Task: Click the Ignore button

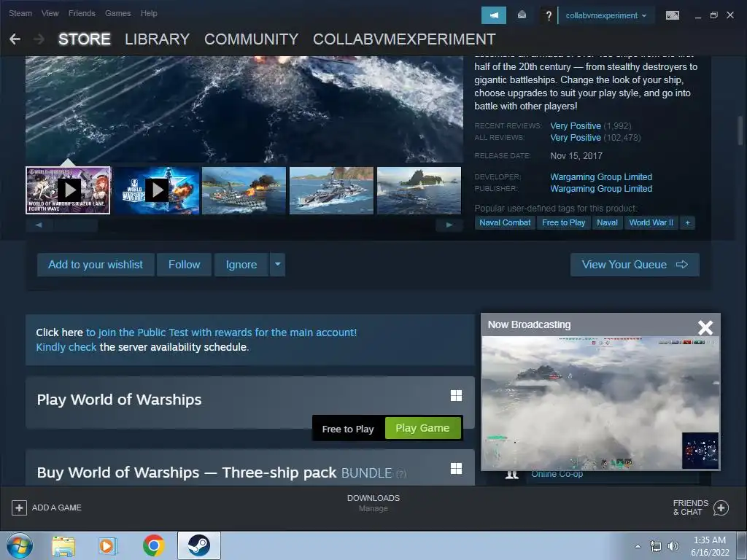Action: click(241, 264)
